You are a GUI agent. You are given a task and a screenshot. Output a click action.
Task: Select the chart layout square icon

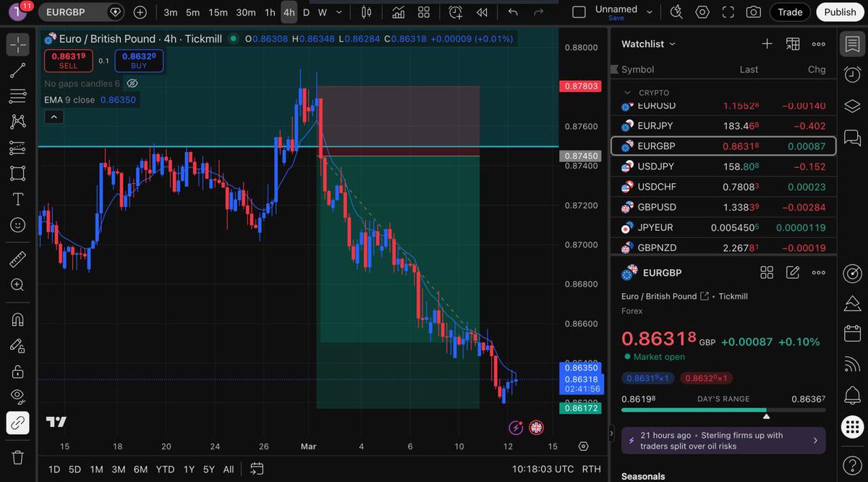(579, 12)
